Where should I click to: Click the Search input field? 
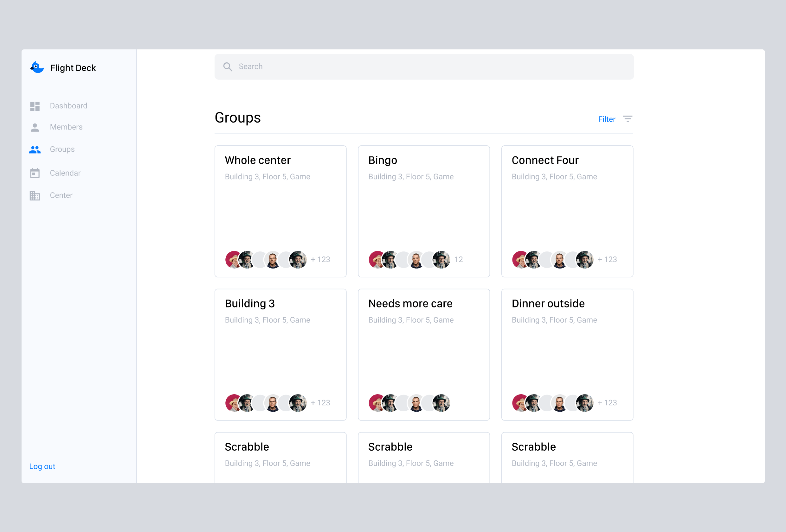423,66
